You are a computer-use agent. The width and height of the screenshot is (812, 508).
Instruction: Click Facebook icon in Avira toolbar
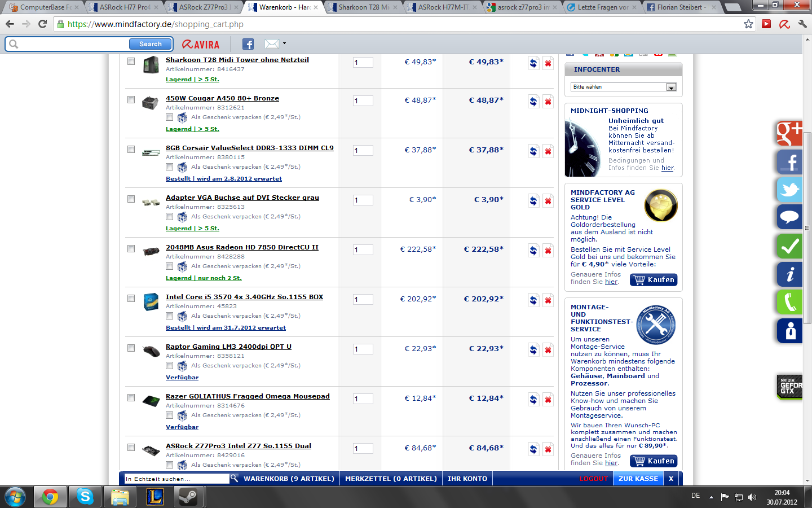248,44
